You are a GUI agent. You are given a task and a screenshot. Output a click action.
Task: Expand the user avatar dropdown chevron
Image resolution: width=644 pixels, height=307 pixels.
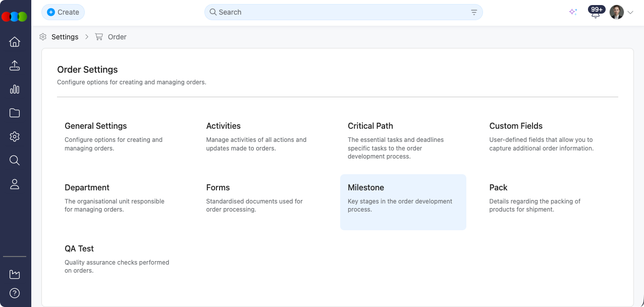[630, 13]
